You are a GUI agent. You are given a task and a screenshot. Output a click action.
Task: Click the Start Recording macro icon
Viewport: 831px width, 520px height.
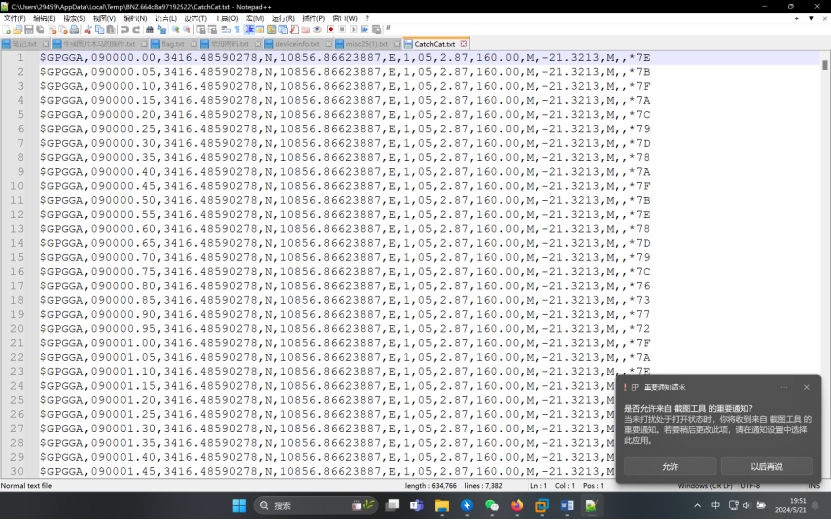330,30
